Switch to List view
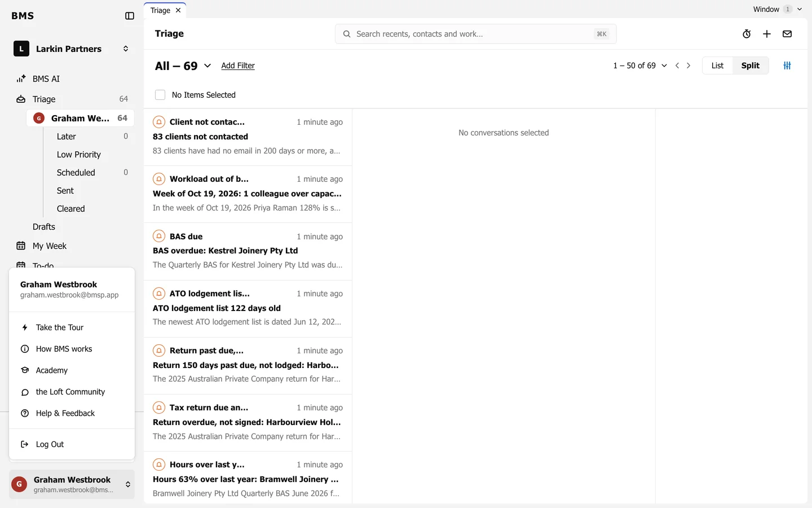Viewport: 812px width, 508px height. tap(717, 65)
